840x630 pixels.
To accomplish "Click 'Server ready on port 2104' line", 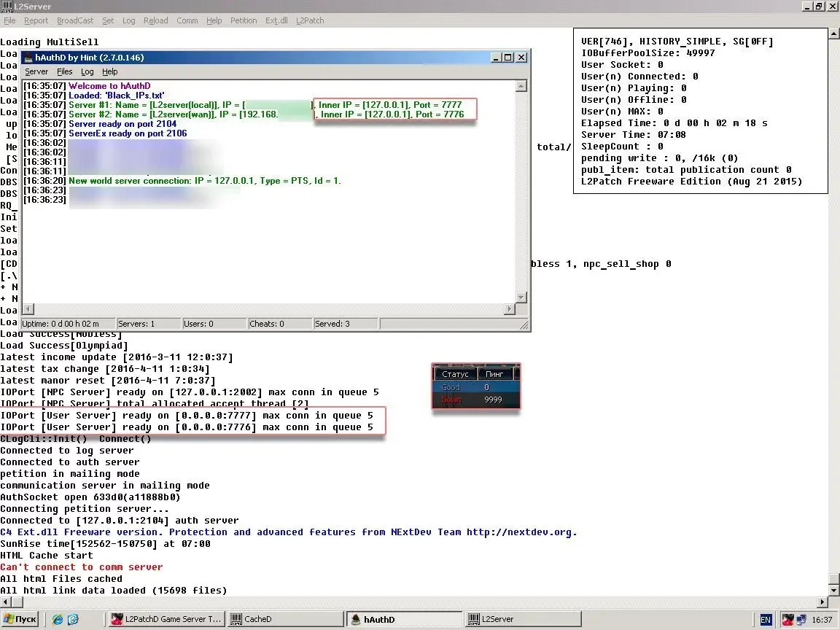I will [x=122, y=124].
